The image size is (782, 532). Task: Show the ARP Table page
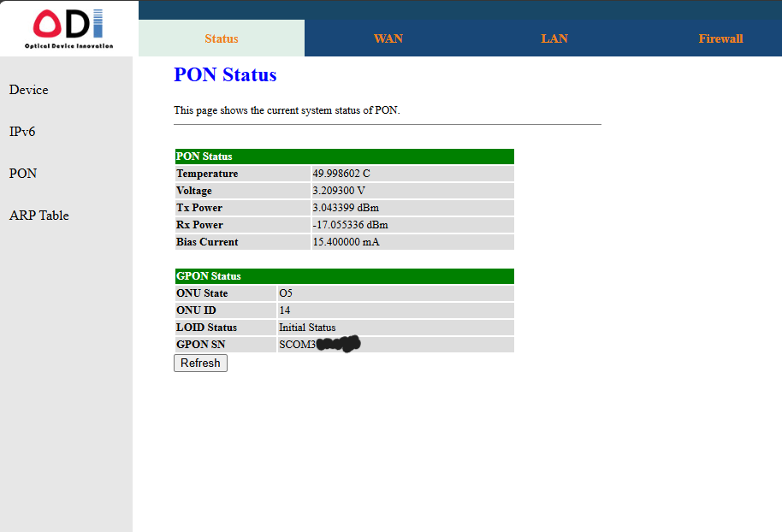pos(39,216)
